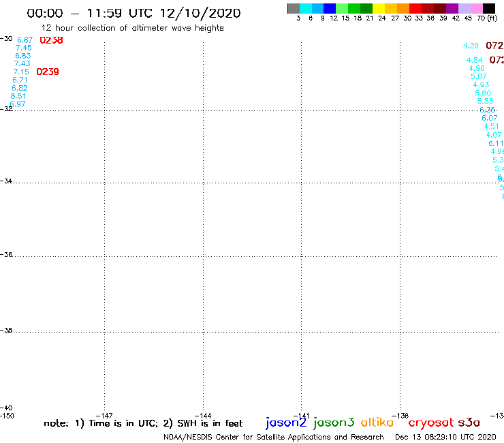Click the pure blue legend swatch
504x443 pixels.
point(330,8)
